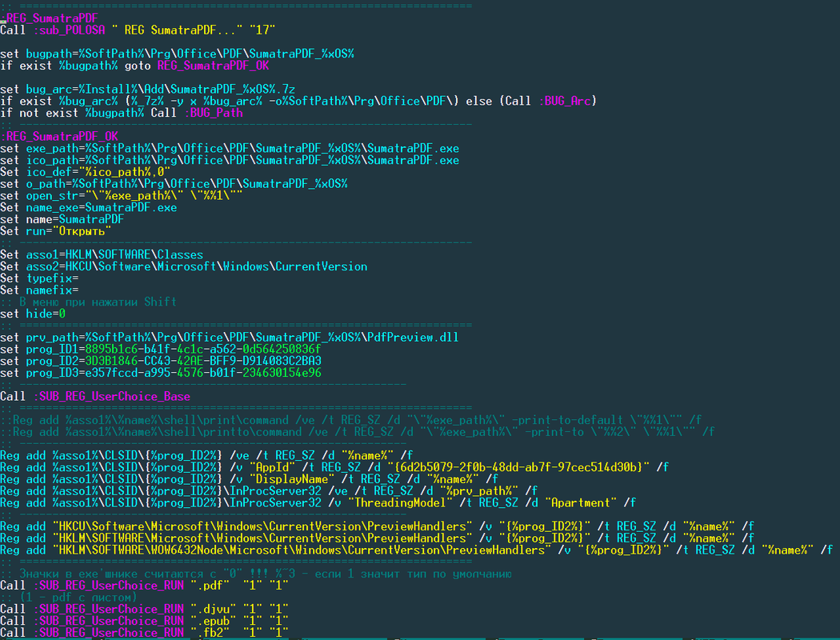Click the Reg add "AppId" line
The image size is (840, 640).
(x=335, y=467)
